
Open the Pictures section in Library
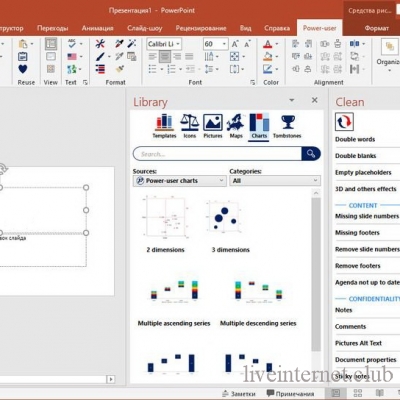[213, 126]
